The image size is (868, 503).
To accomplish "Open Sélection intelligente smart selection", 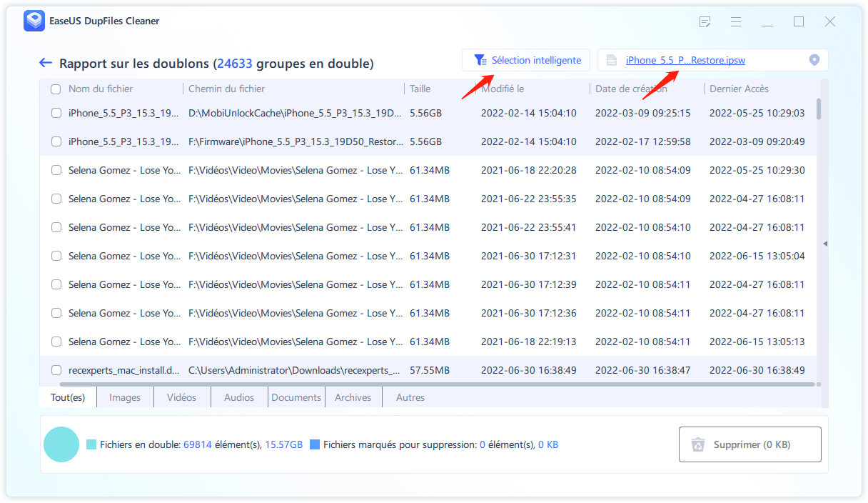I will click(526, 60).
